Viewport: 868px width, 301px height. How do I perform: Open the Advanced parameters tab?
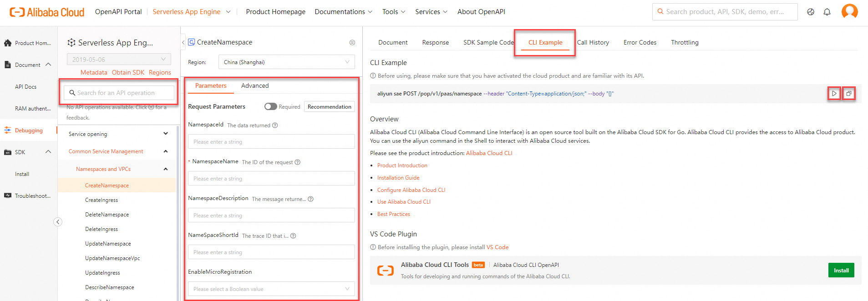coord(255,85)
